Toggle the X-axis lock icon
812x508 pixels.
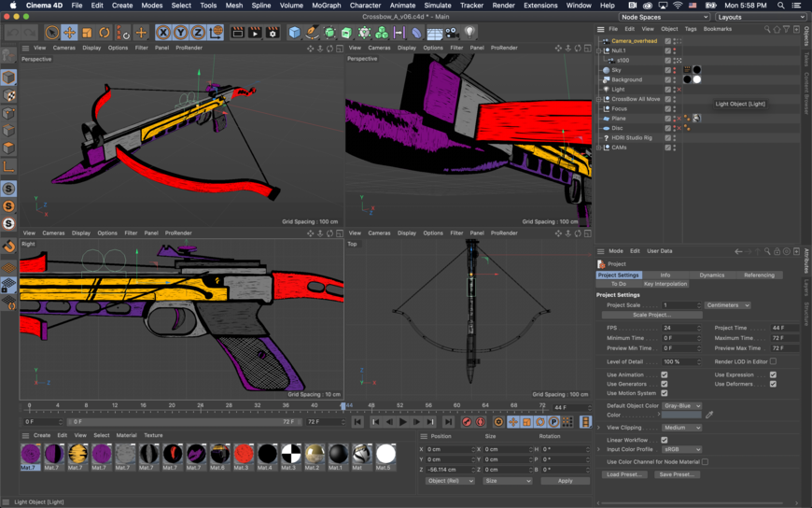point(163,33)
